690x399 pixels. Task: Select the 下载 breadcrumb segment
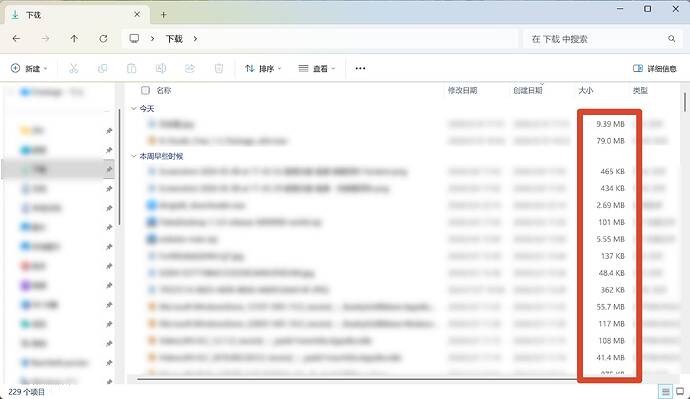coord(174,39)
